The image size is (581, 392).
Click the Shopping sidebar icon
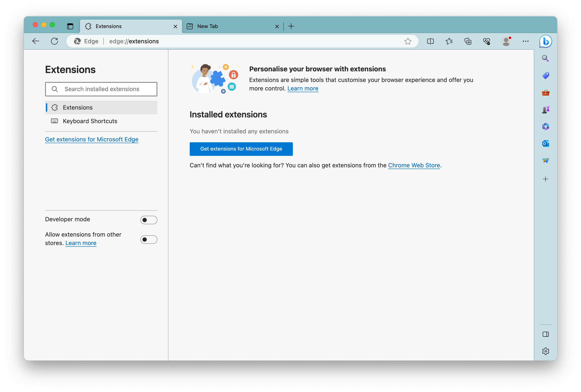click(x=545, y=76)
